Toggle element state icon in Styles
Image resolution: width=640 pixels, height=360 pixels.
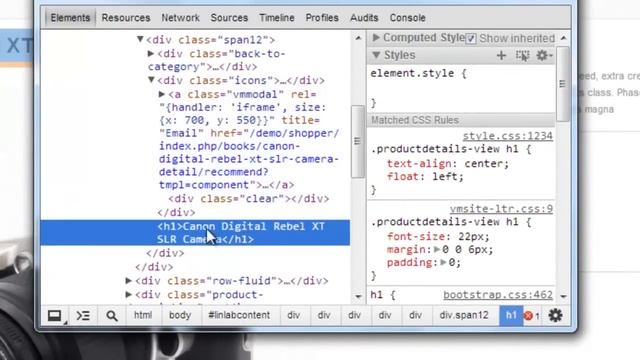(522, 56)
